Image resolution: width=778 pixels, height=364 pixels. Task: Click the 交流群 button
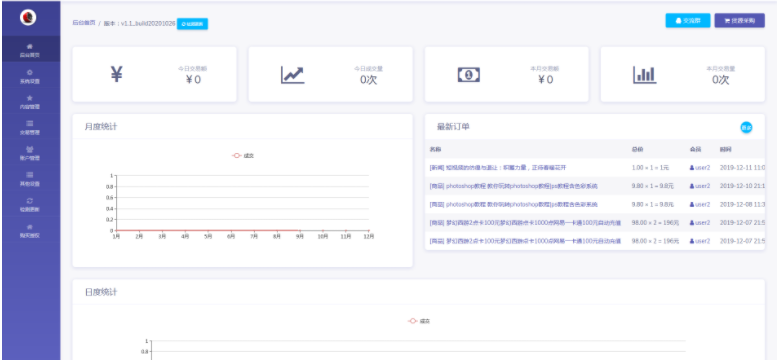(x=688, y=20)
